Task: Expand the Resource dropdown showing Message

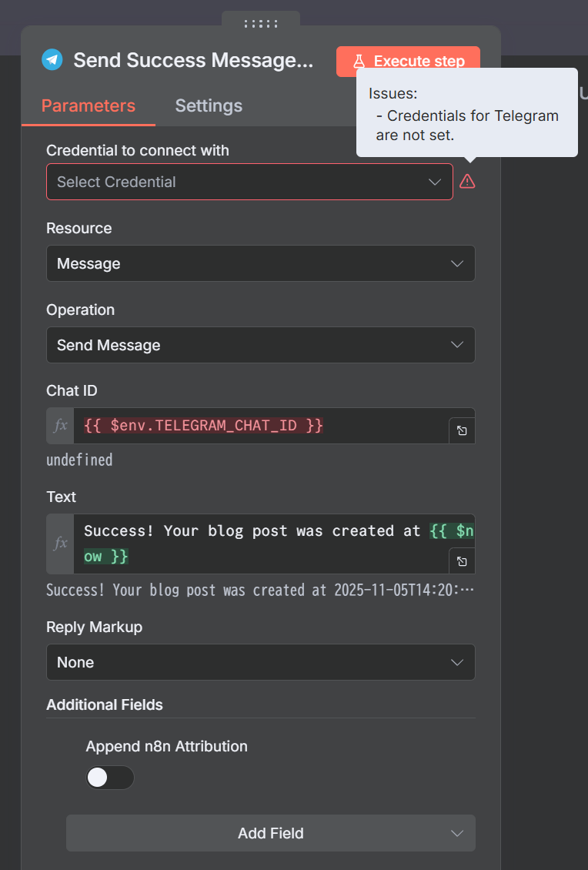Action: tap(260, 263)
